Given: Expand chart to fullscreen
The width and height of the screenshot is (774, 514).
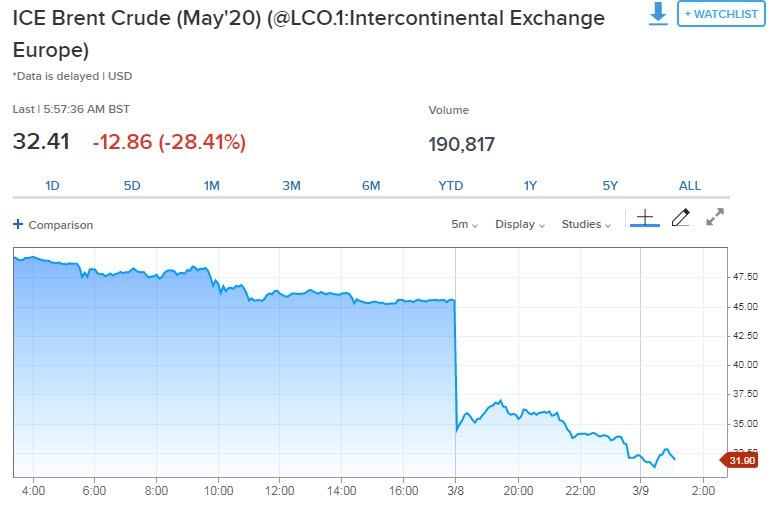Looking at the screenshot, I should [x=715, y=218].
